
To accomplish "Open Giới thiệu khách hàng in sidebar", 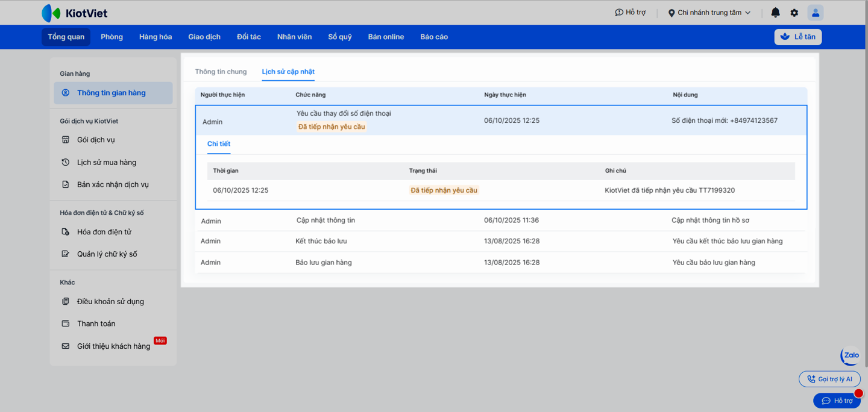I will pos(113,346).
